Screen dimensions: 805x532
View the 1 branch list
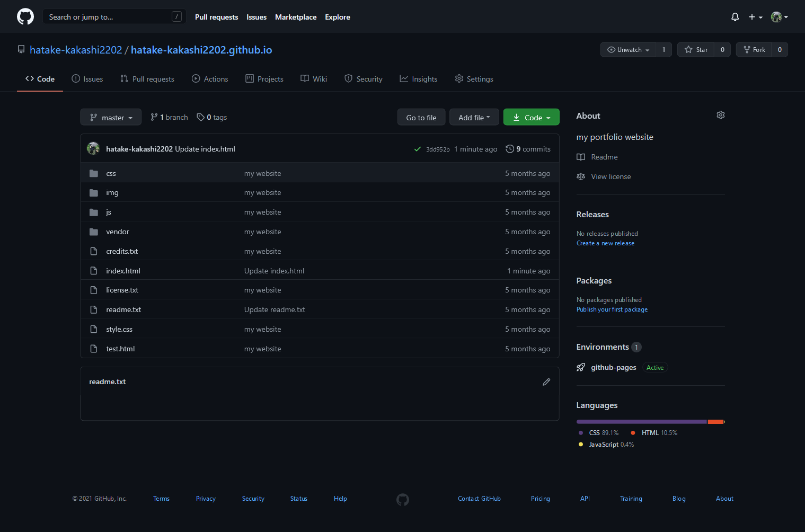tap(169, 117)
